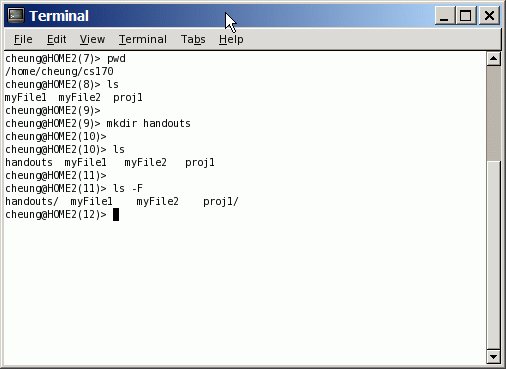The width and height of the screenshot is (506, 369).
Task: Click the 'pwd' command text
Action: click(116, 59)
